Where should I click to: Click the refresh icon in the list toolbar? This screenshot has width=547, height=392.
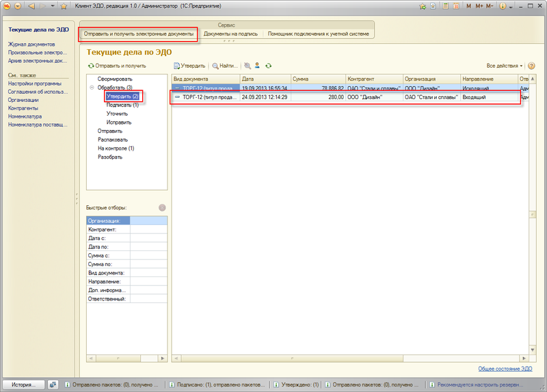[269, 66]
